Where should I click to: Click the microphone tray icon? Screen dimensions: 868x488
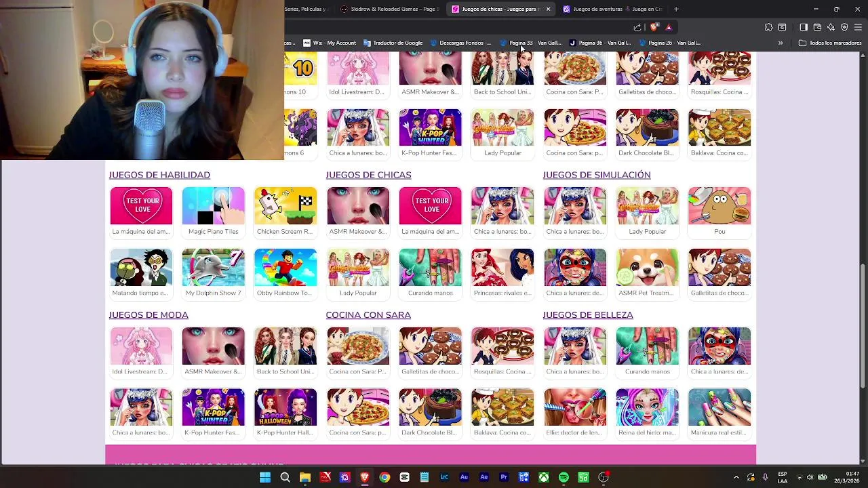click(765, 477)
